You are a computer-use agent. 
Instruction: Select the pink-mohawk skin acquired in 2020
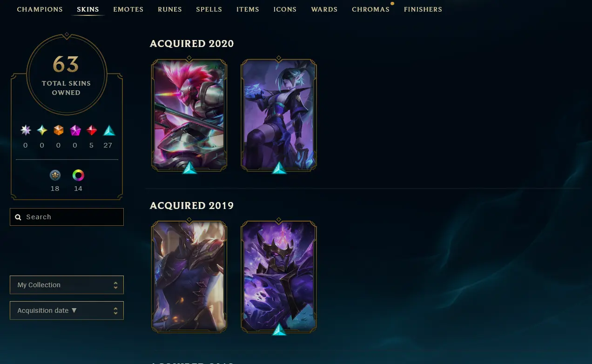click(x=189, y=115)
